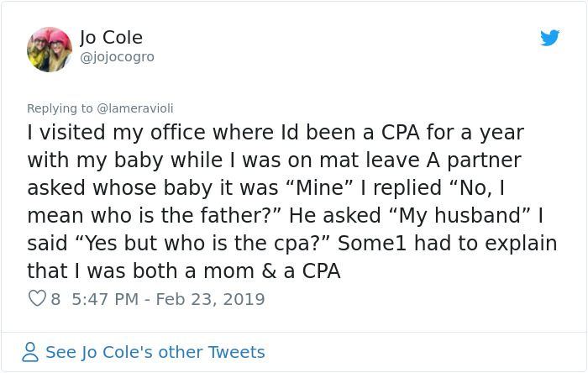Click the tweet's first line about the office
The width and height of the screenshot is (588, 373).
pos(277,132)
